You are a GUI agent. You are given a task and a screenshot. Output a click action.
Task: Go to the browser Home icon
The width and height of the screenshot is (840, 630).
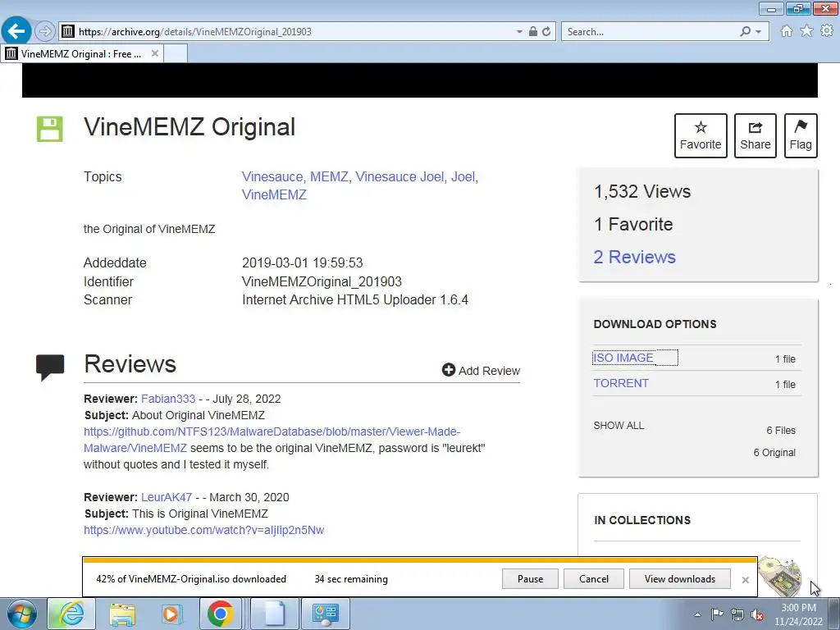coord(787,31)
